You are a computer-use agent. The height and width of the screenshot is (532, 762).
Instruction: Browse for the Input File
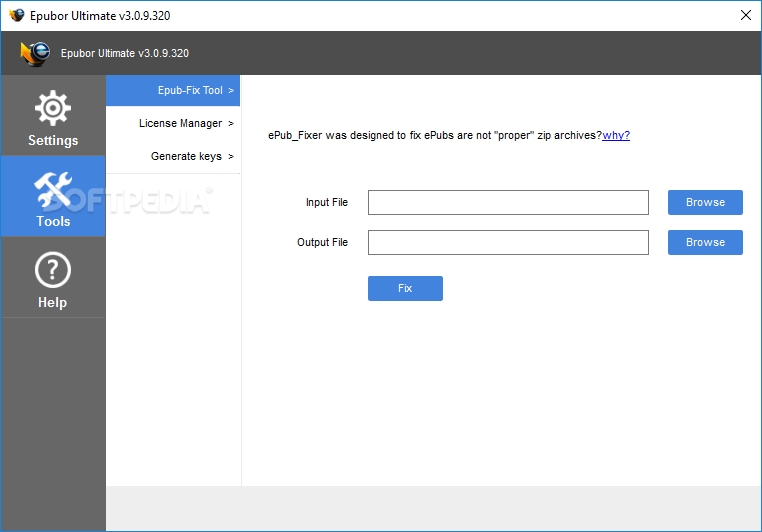click(x=705, y=203)
